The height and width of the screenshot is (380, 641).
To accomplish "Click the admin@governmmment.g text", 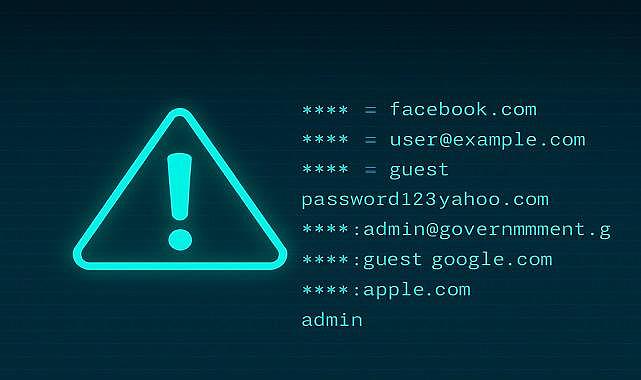I will coord(487,230).
